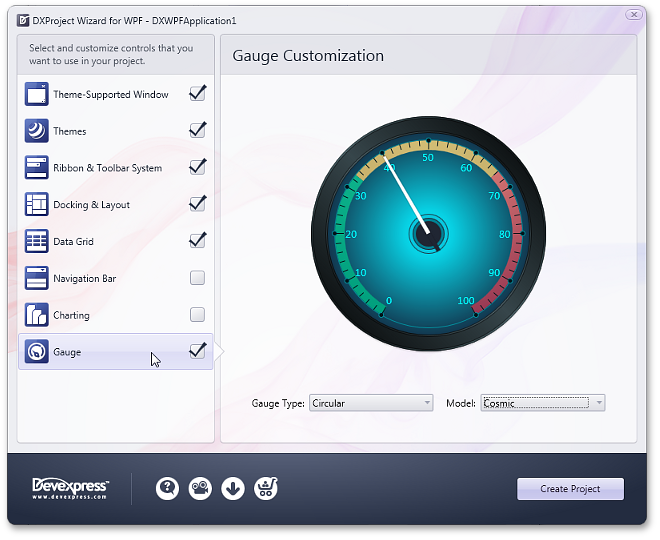Open the Gauge Type dropdown
The height and width of the screenshot is (540, 660).
[371, 403]
